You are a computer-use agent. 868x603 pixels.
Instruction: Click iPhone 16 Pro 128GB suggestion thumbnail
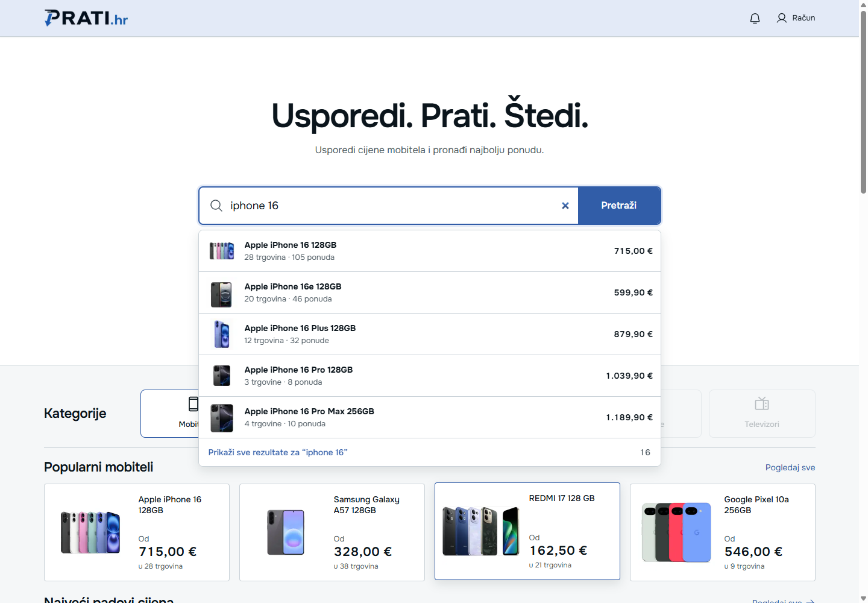(222, 376)
